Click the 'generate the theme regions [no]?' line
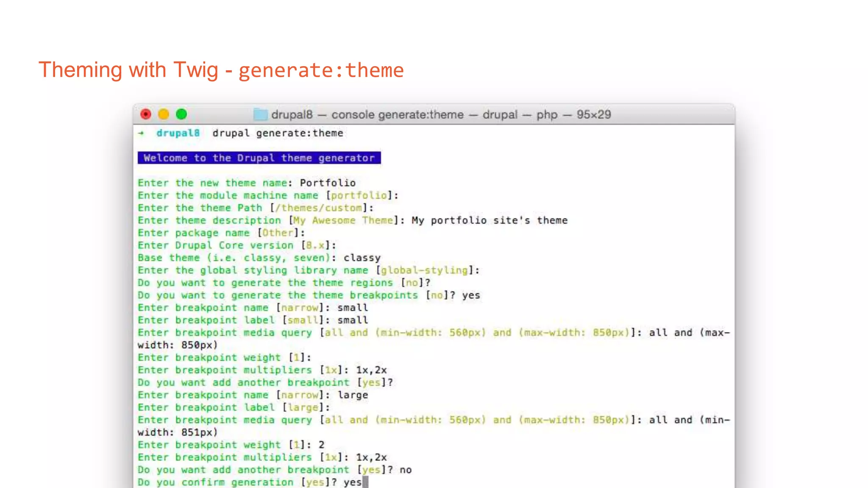The height and width of the screenshot is (488, 868). click(x=284, y=283)
